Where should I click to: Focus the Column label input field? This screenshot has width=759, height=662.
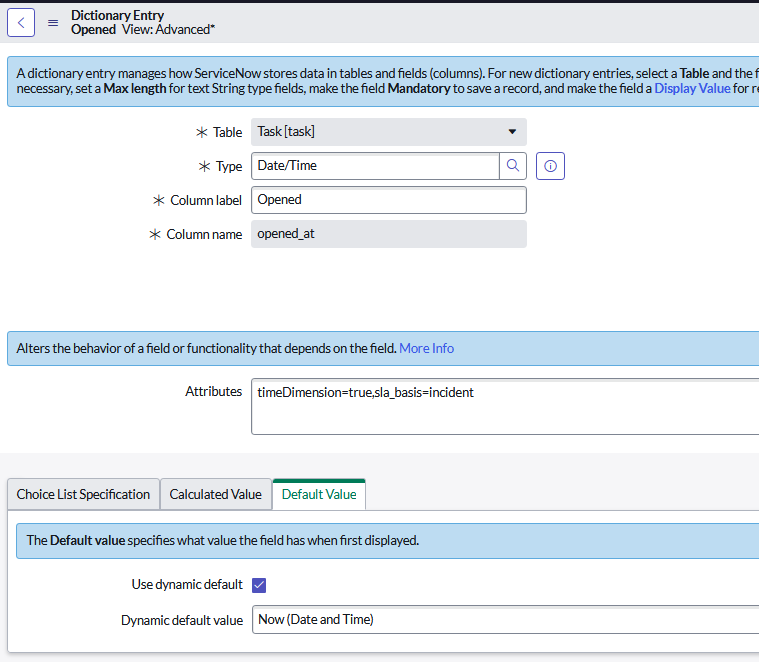point(388,200)
